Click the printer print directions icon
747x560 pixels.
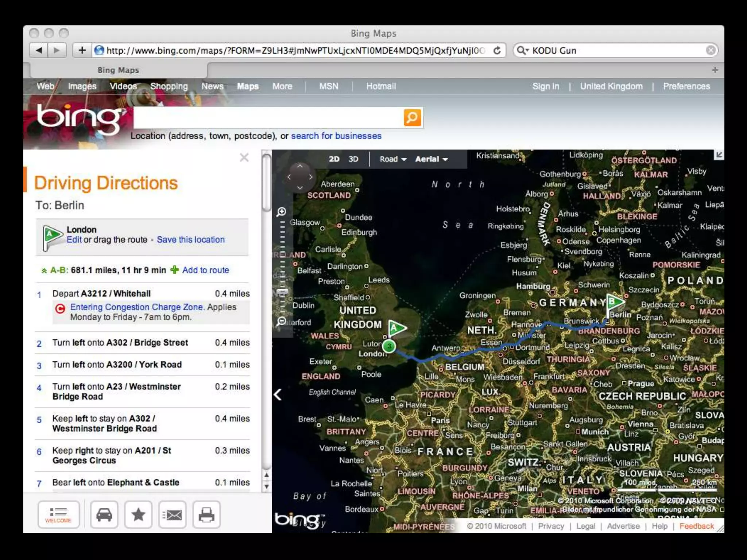[206, 515]
